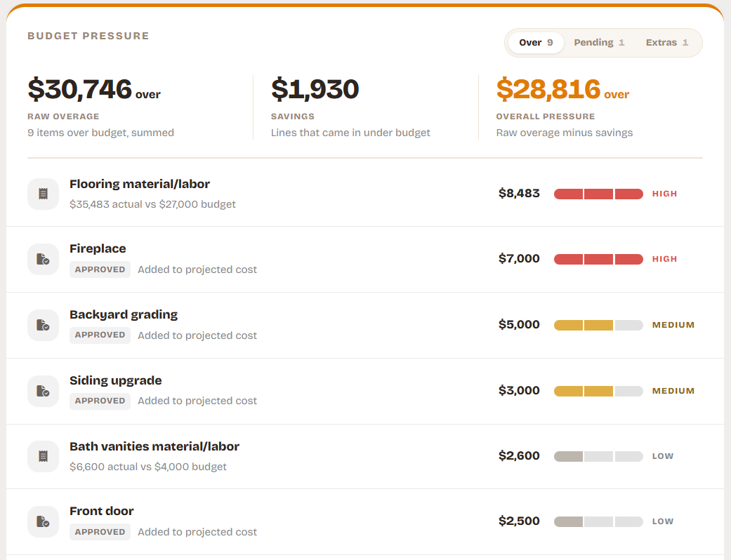The height and width of the screenshot is (560, 731).
Task: Click the OVERALL PRESSURE label
Action: click(x=546, y=116)
